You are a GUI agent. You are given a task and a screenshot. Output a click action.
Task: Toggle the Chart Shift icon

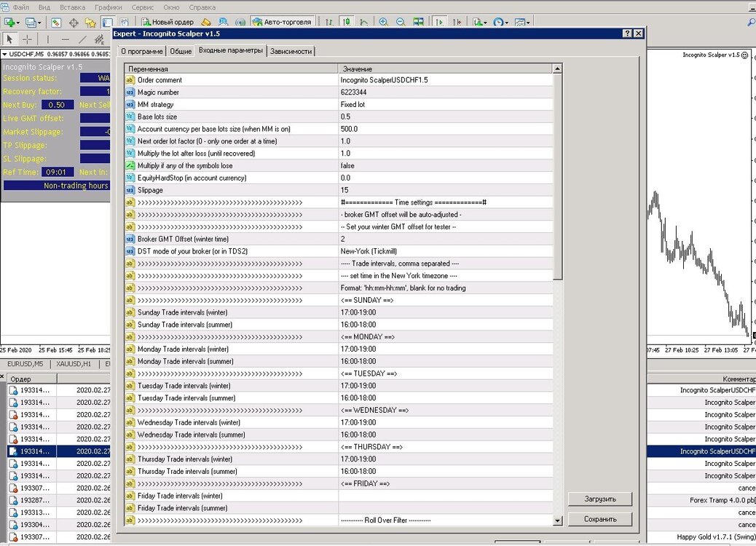[457, 22]
